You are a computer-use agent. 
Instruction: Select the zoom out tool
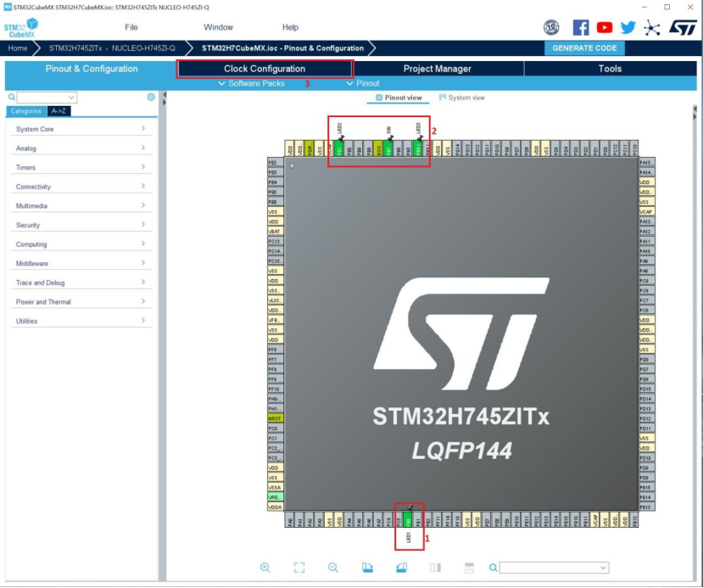(x=333, y=568)
